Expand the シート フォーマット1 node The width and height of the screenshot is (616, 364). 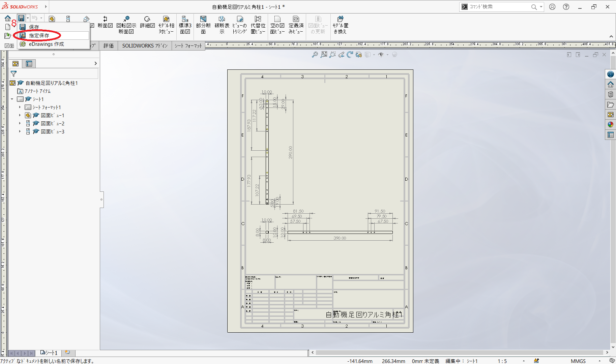20,107
